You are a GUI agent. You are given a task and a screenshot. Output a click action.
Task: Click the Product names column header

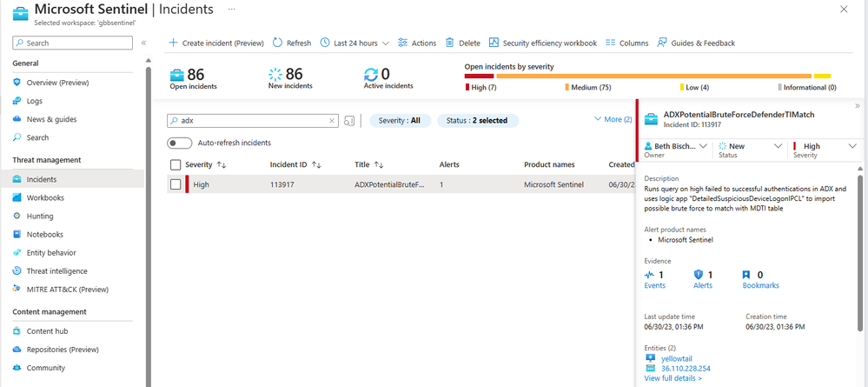coord(549,164)
